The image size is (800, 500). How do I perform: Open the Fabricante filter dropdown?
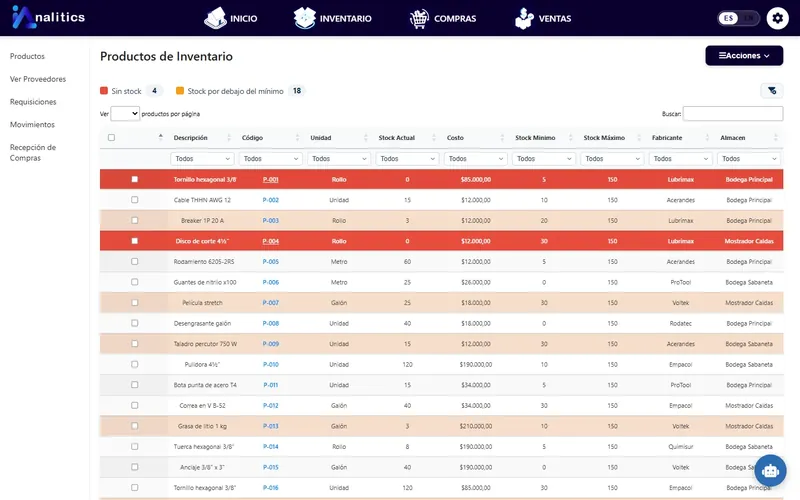point(681,159)
